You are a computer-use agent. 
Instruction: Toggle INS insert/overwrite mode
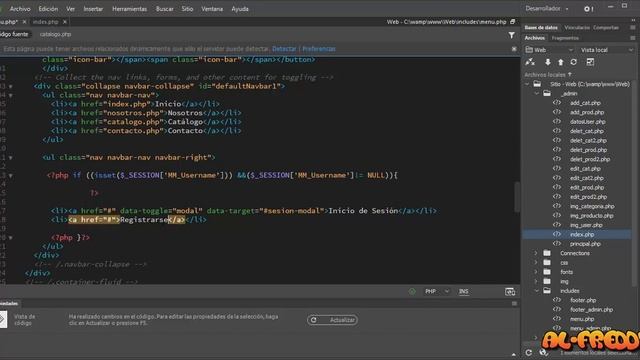(x=464, y=291)
